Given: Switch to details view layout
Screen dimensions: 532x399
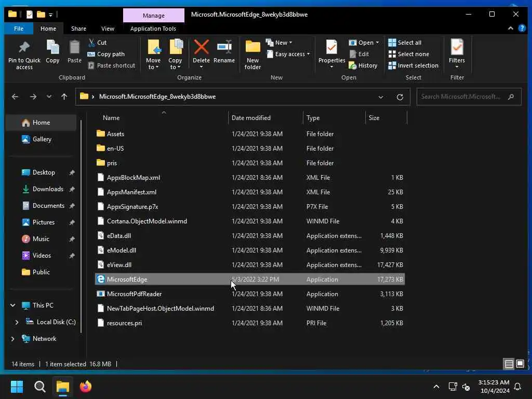Looking at the screenshot, I should [509, 364].
